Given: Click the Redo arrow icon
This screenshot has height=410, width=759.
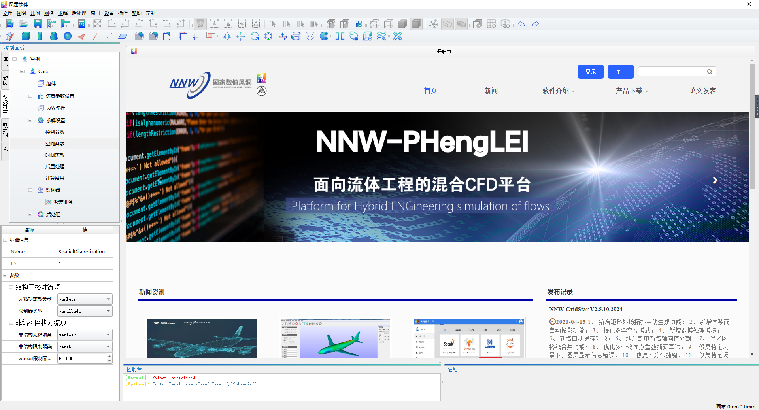Looking at the screenshot, I should pyautogui.click(x=535, y=23).
